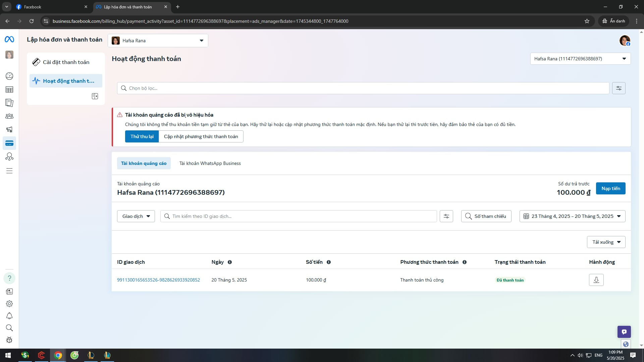This screenshot has height=362, width=644.
Task: Open the stacked report pages sidebar icon
Action: [9, 103]
